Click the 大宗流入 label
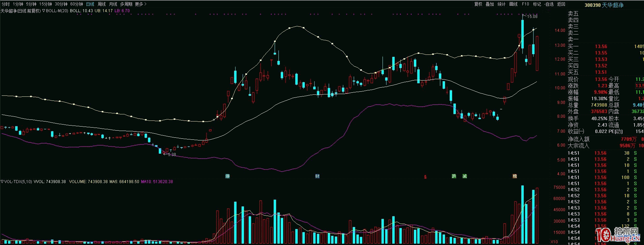The image size is (644, 245). 578,146
